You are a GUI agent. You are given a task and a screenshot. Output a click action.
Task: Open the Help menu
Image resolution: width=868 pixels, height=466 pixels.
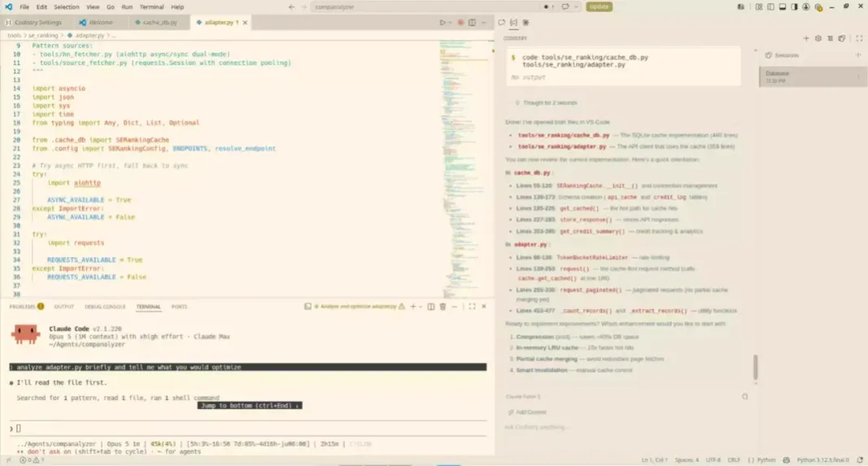tap(177, 7)
